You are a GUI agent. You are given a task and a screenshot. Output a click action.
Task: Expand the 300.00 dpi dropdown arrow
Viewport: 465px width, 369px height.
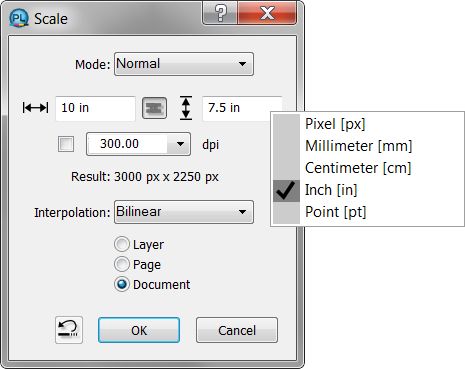(x=180, y=144)
